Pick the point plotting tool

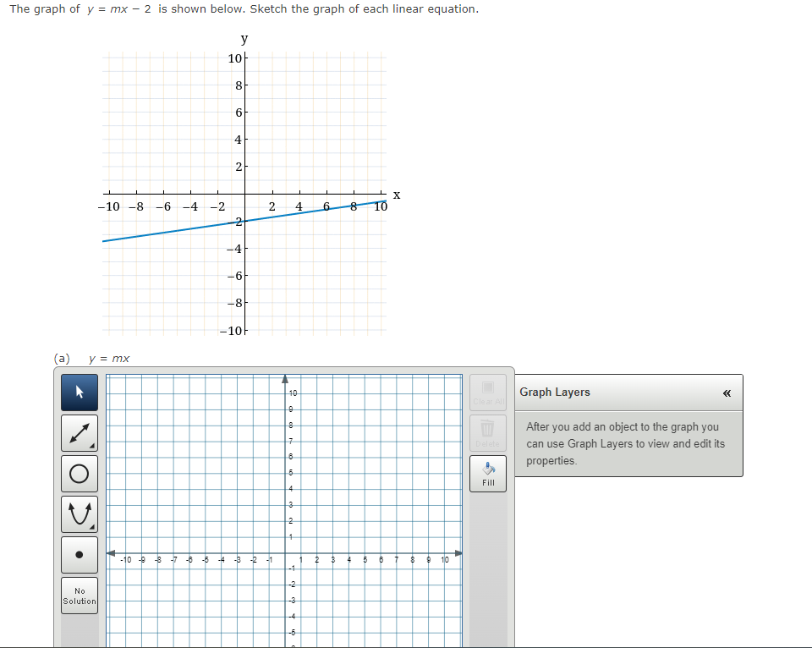click(79, 554)
